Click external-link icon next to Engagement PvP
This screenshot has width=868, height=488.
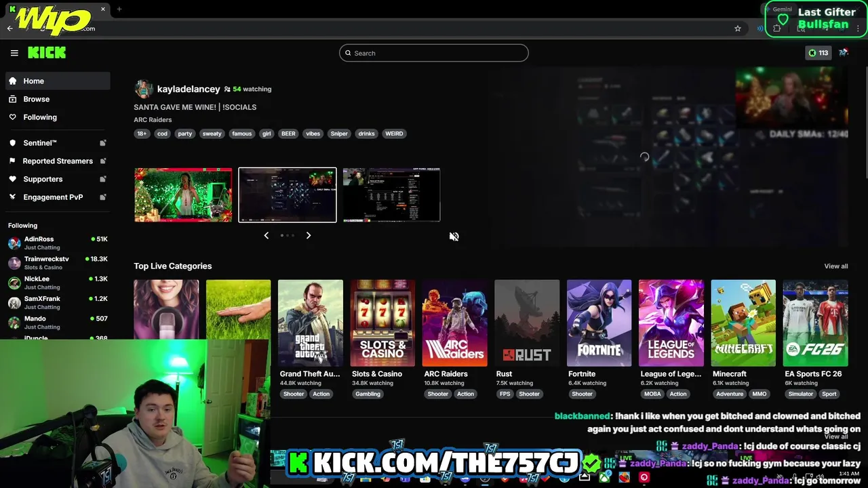[103, 197]
